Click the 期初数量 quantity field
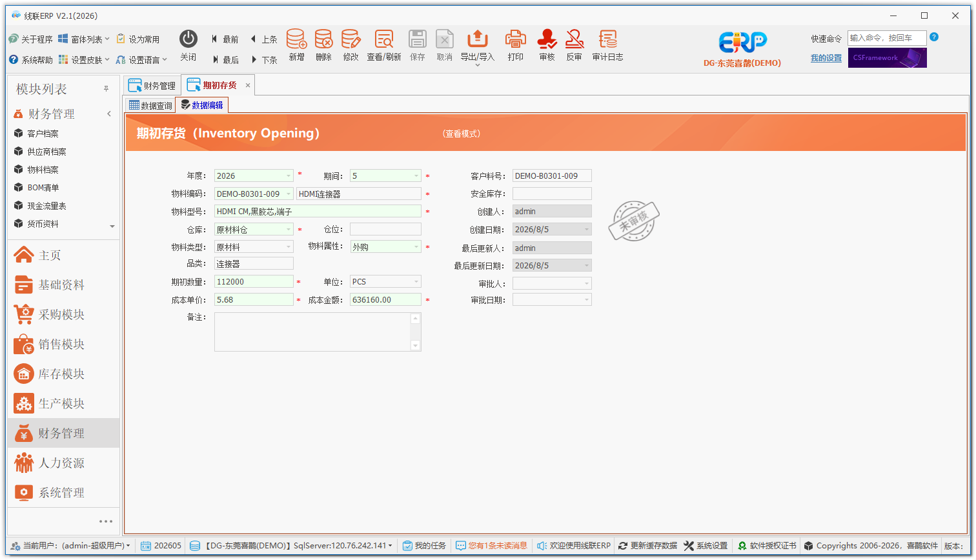 (254, 281)
